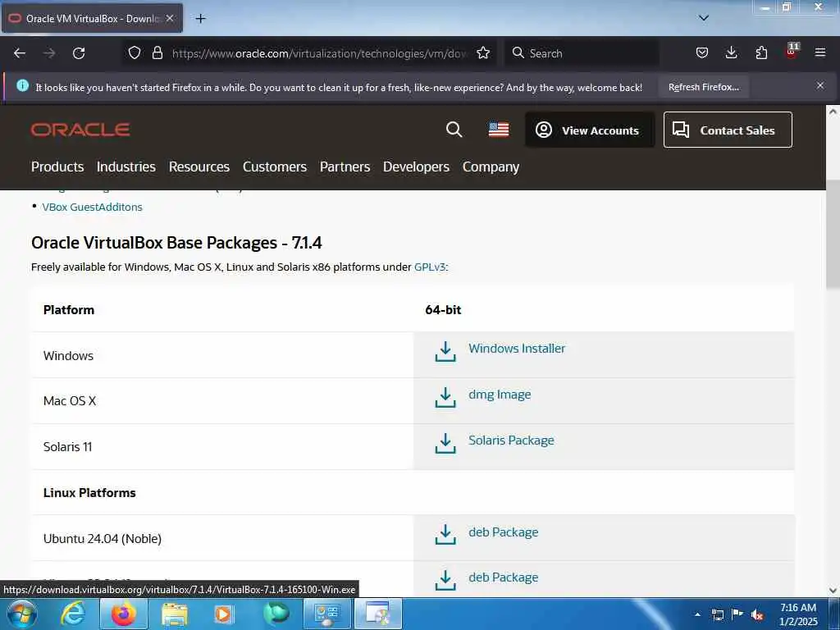The width and height of the screenshot is (840, 630).
Task: List all tabs with the chevron
Action: [704, 18]
